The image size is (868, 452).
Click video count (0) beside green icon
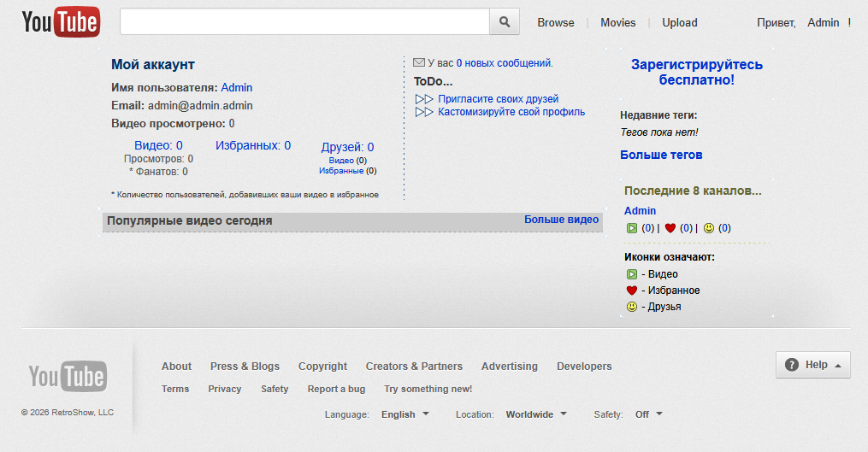(647, 228)
